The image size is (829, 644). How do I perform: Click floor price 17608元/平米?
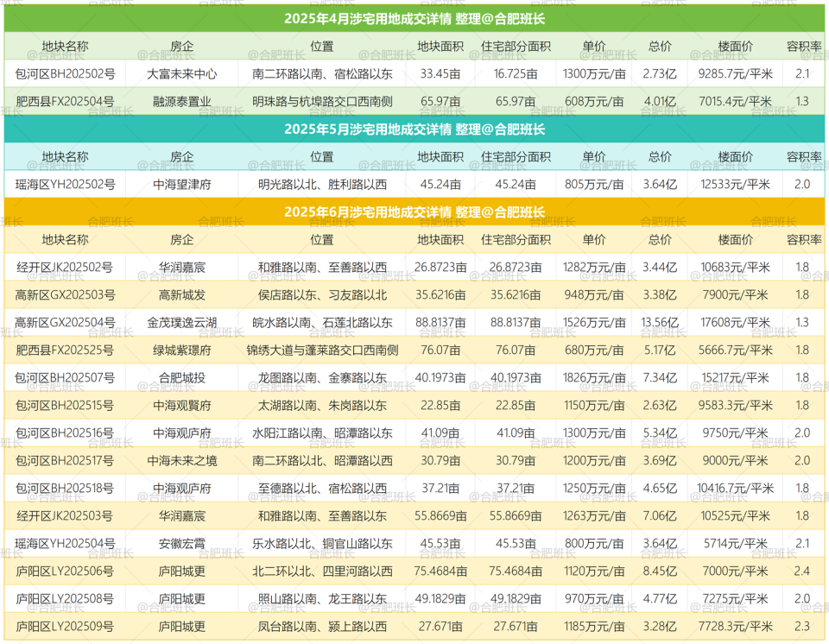pyautogui.click(x=735, y=323)
